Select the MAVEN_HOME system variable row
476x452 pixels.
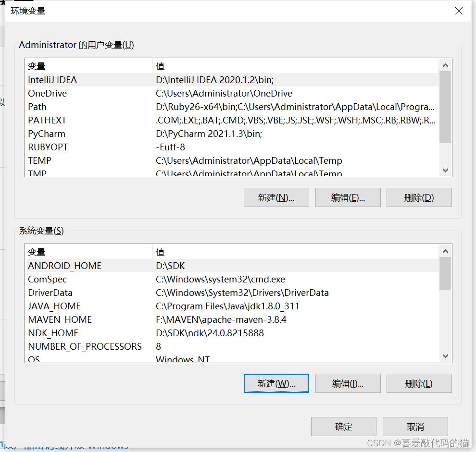coord(233,319)
